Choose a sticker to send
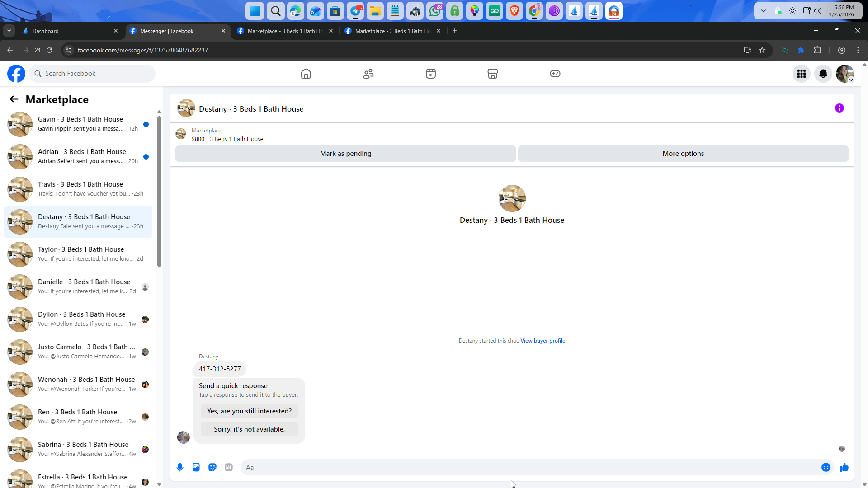868x488 pixels. pos(212,467)
